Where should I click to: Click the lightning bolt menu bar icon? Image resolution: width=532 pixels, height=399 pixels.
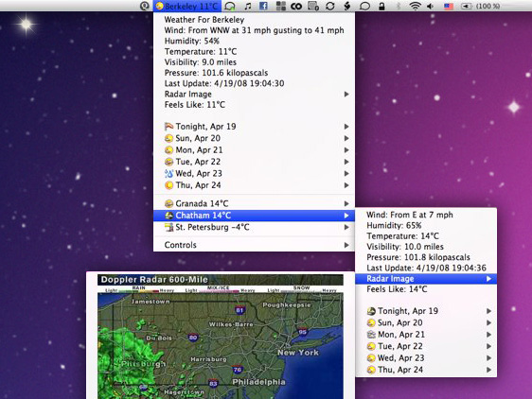coord(347,6)
